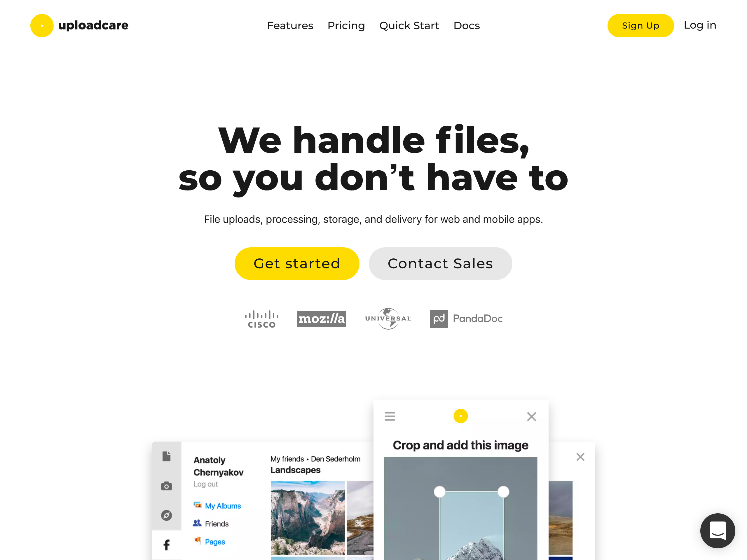This screenshot has width=747, height=560.
Task: Click the Uploadcare yellow dot toggle in dialog
Action: 460,416
